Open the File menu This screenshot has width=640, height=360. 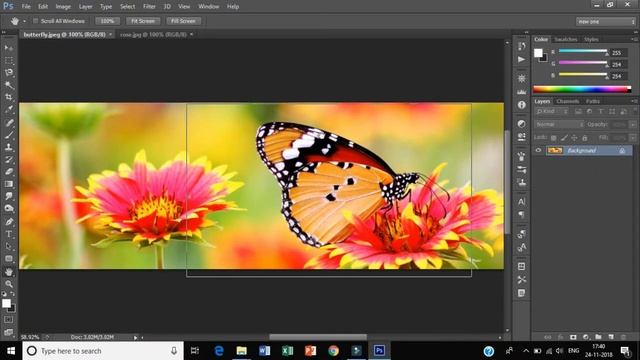coord(26,7)
